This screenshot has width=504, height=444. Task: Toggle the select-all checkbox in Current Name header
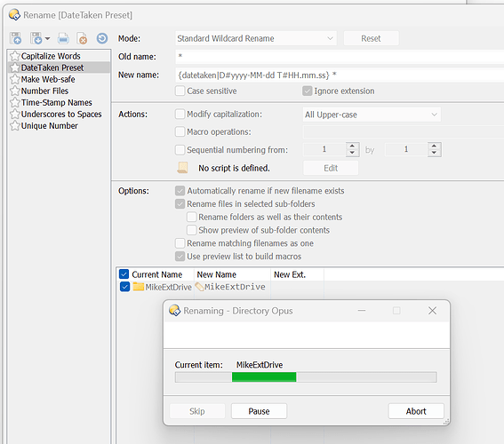coord(124,274)
